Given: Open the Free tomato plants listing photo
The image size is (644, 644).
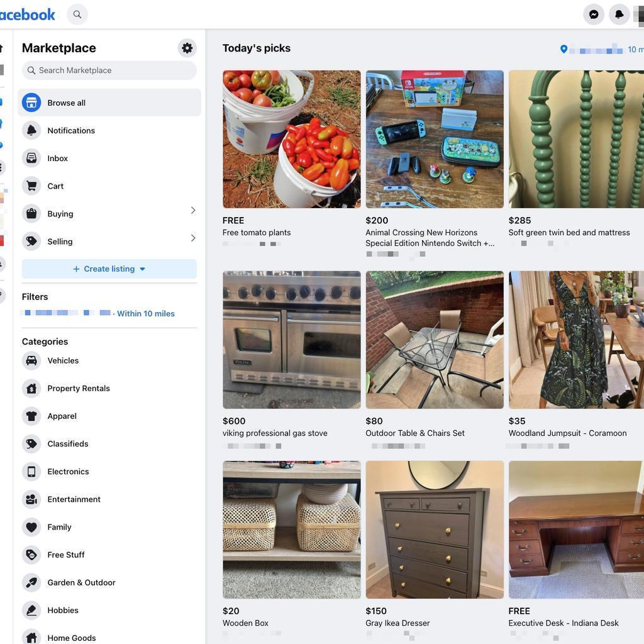Looking at the screenshot, I should point(292,139).
